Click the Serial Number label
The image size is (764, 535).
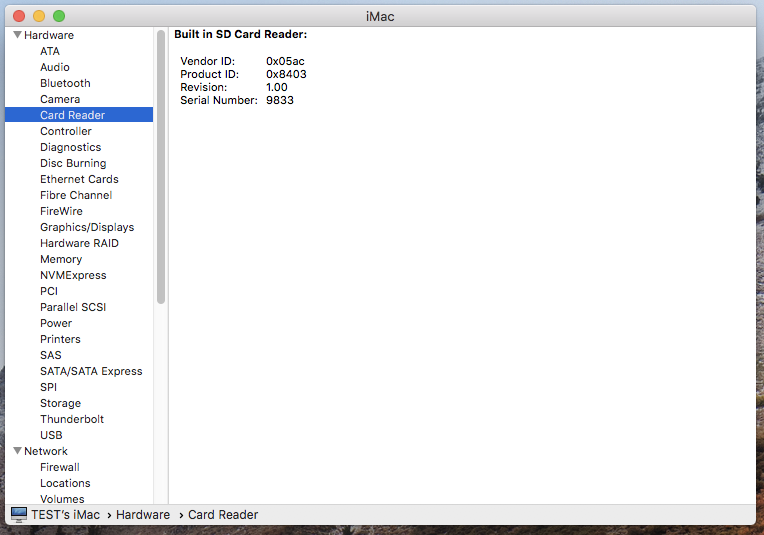pyautogui.click(x=219, y=100)
